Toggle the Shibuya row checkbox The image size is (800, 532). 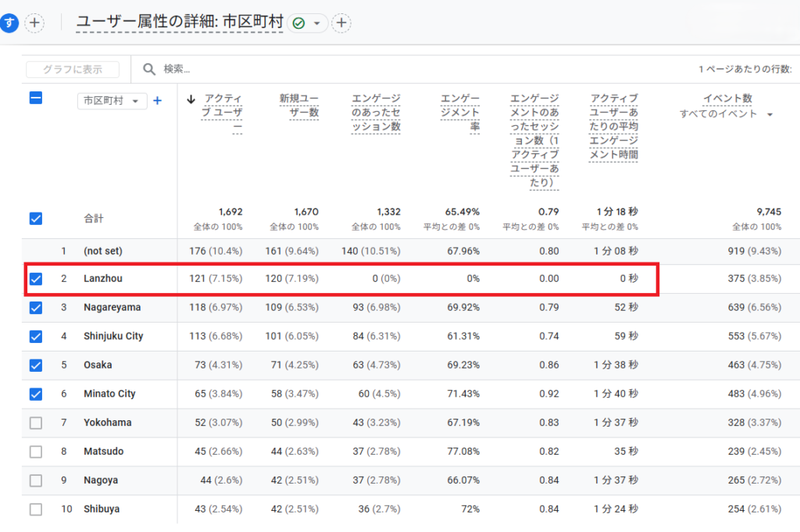[35, 509]
